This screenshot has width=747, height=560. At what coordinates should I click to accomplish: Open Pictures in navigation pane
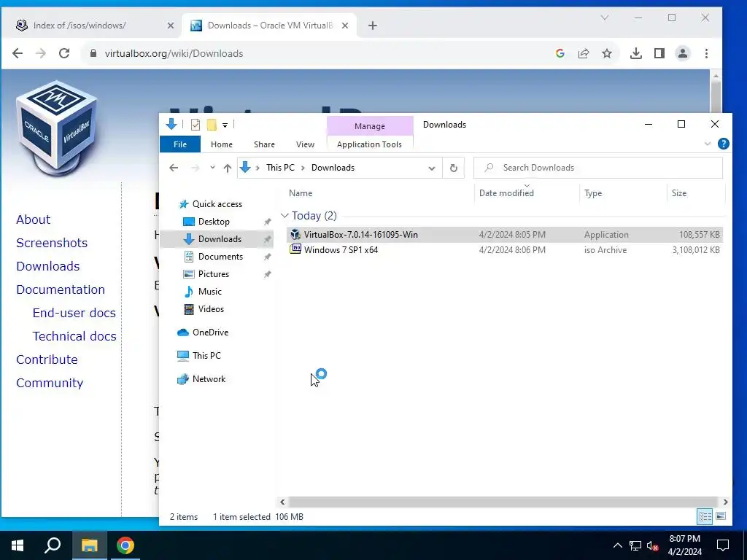pyautogui.click(x=214, y=274)
